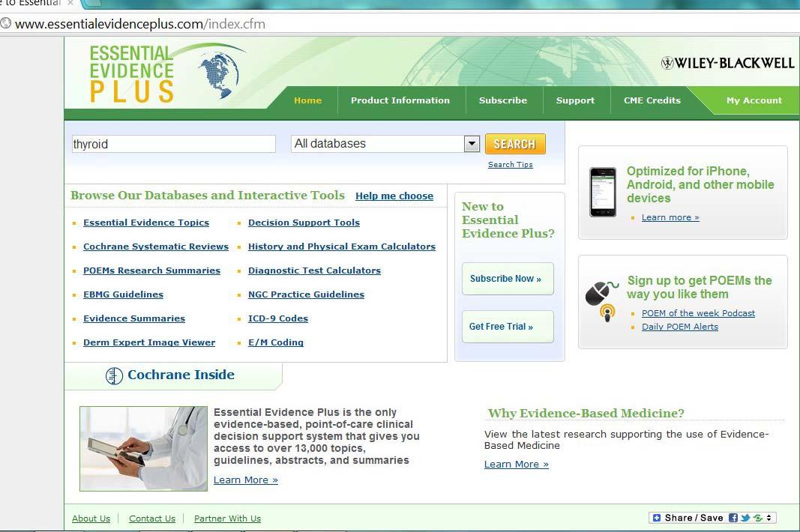Open Diagnostic Test Calculators link
800x532 pixels.
point(314,270)
